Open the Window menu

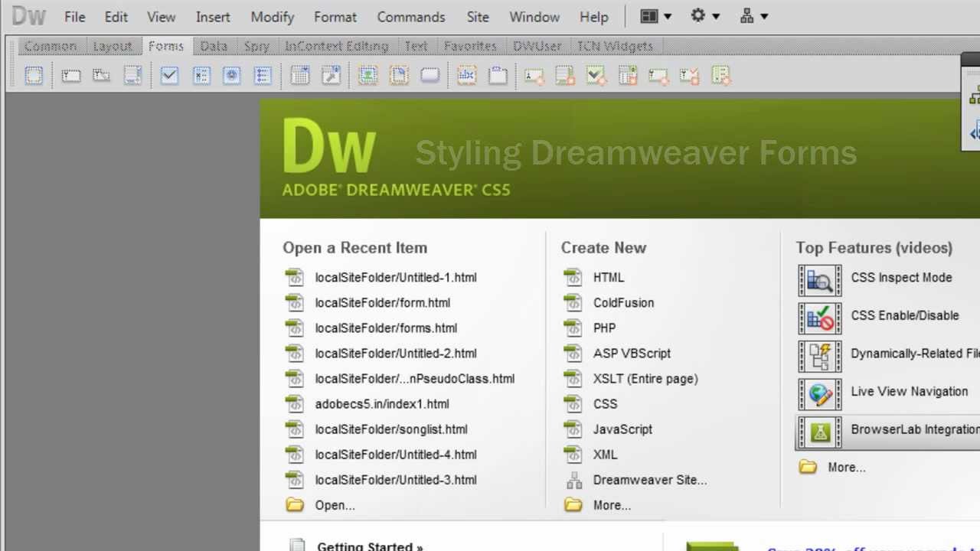point(534,17)
